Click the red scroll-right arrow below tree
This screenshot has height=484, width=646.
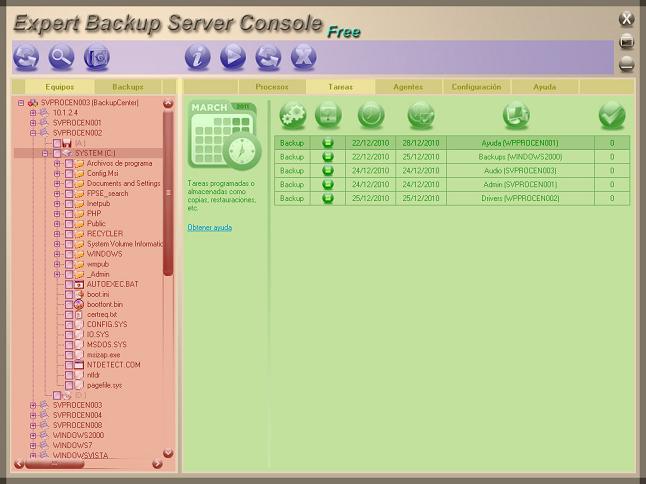coord(157,464)
